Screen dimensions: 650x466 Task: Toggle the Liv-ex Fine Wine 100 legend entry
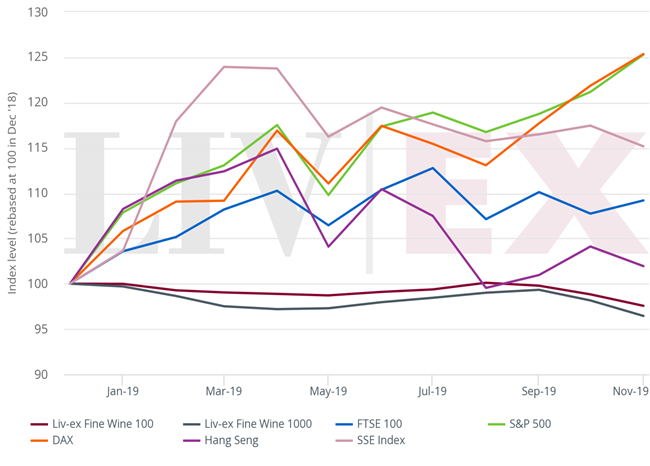click(x=104, y=424)
